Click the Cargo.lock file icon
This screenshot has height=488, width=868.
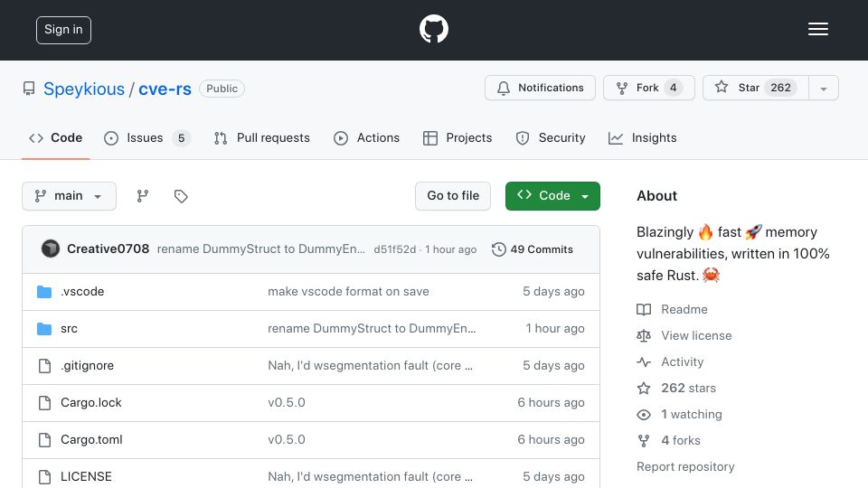tap(44, 403)
